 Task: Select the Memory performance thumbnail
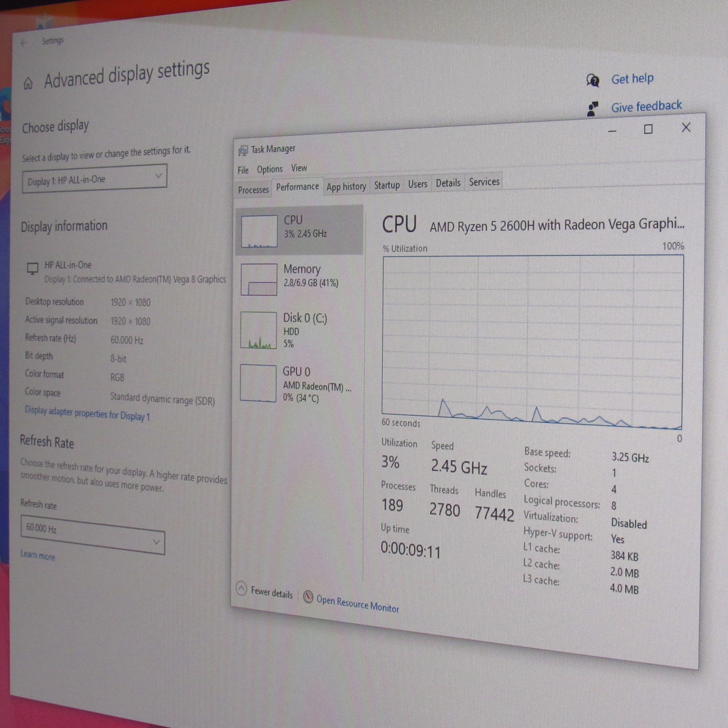(259, 280)
